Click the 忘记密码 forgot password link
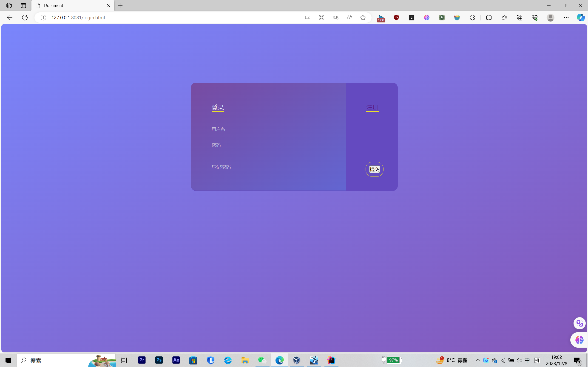The image size is (588, 367). [x=221, y=167]
